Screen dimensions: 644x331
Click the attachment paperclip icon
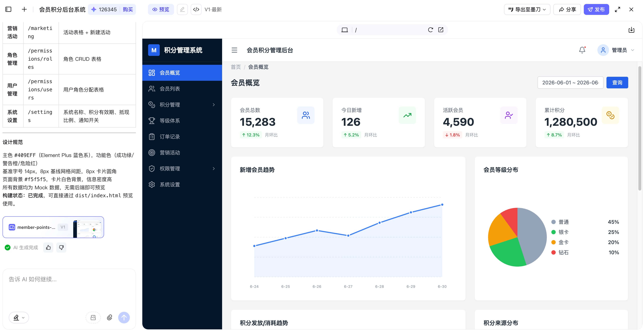point(110,318)
